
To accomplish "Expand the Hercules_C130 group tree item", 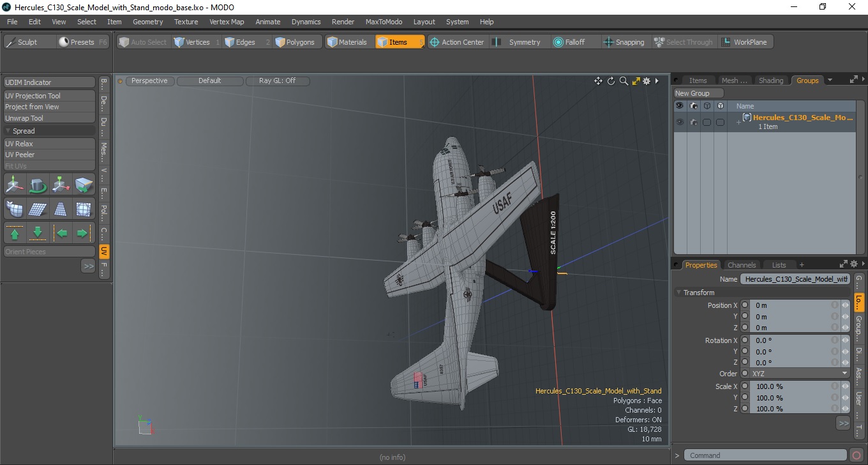I will (x=738, y=122).
